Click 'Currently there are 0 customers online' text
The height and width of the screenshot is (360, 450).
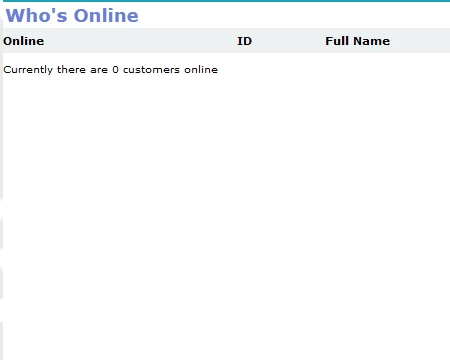pos(110,70)
